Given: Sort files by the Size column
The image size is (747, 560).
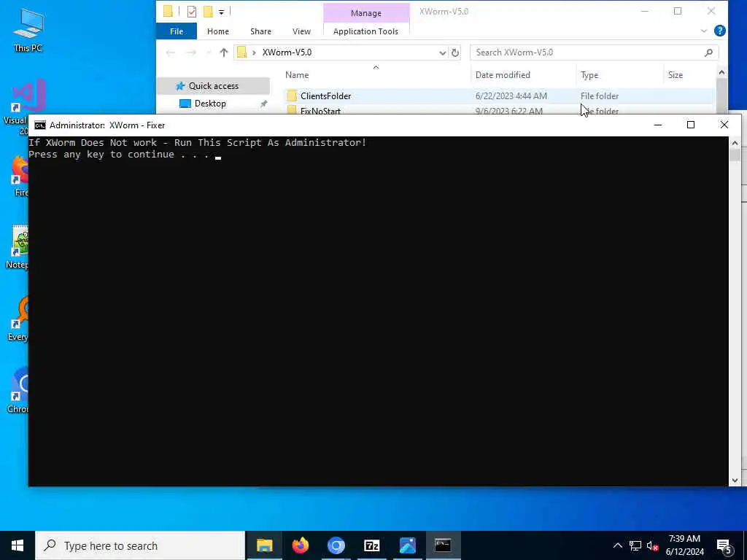Looking at the screenshot, I should [x=675, y=75].
